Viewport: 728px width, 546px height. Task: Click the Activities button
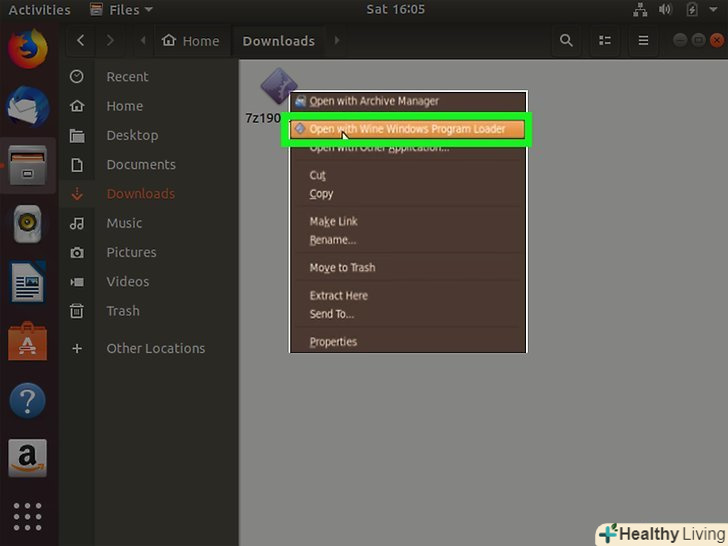(39, 10)
